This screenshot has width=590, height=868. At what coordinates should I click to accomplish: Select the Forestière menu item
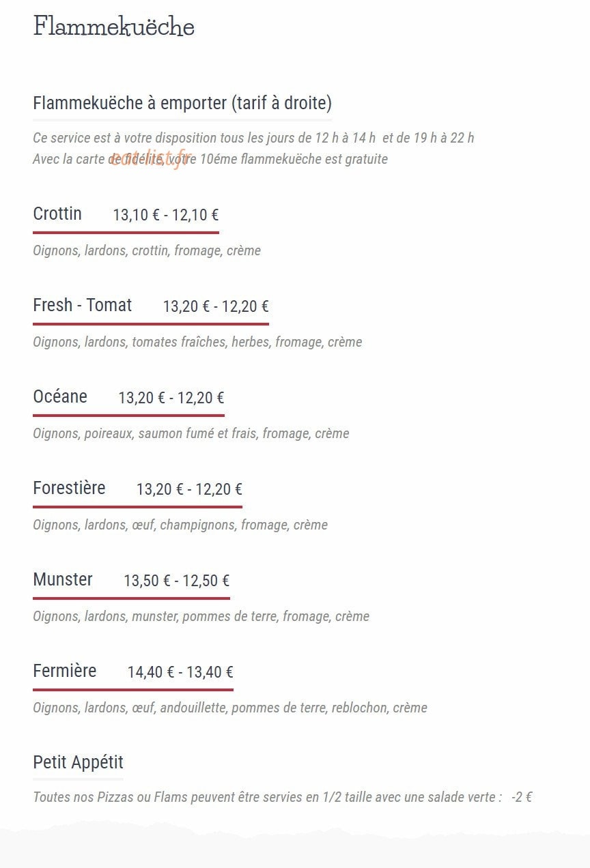click(69, 488)
